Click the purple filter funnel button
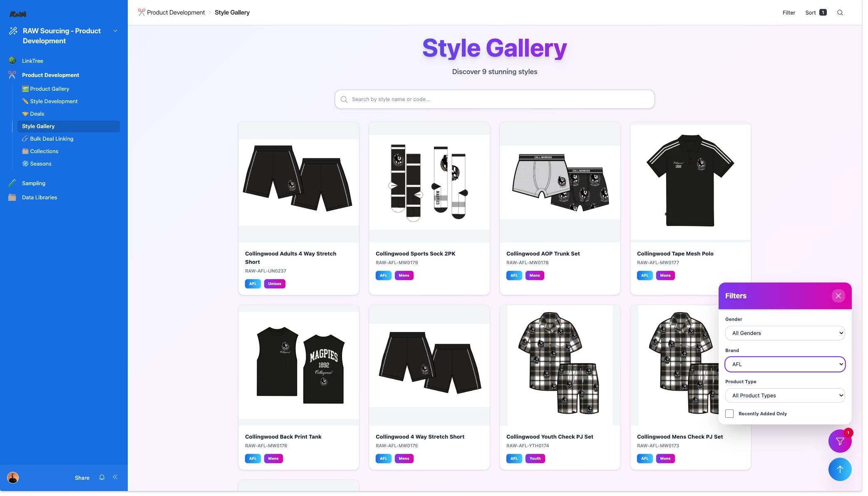This screenshot has width=868, height=496. (x=840, y=441)
